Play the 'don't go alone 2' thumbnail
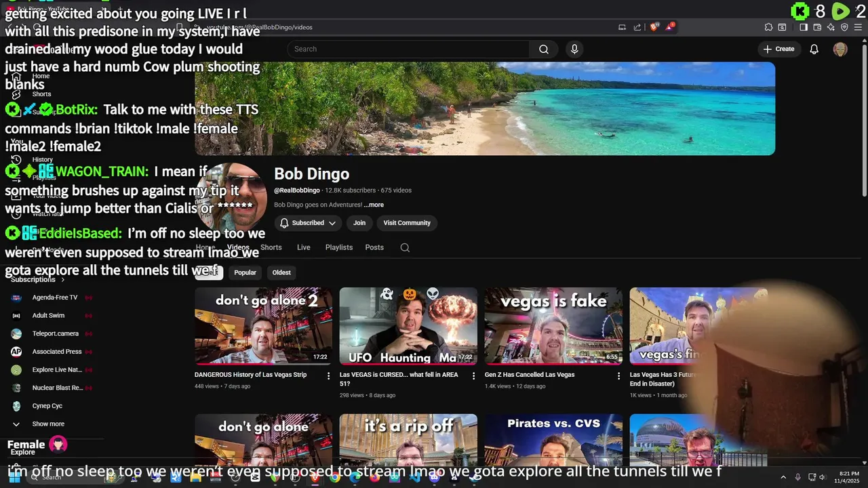Viewport: 868px width, 488px height. coord(264,326)
